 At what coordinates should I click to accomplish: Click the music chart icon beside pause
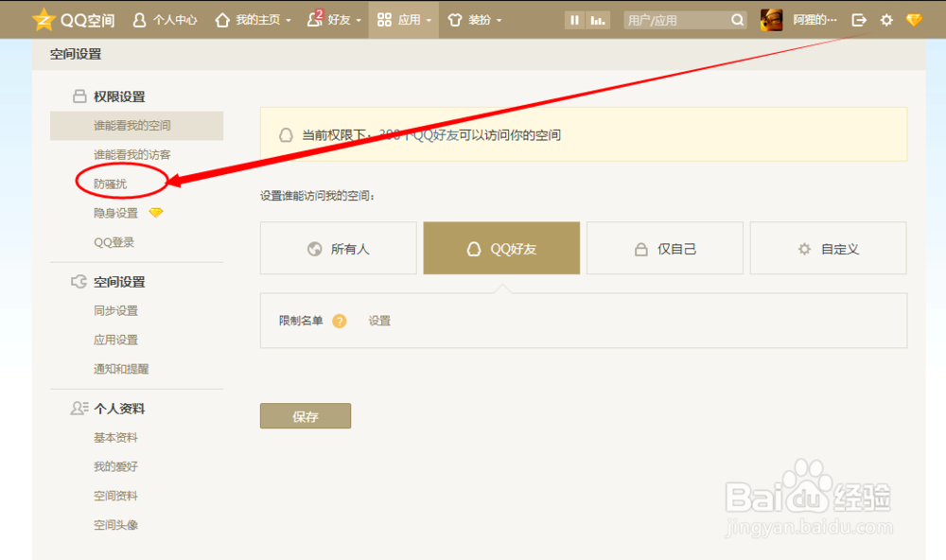(597, 19)
